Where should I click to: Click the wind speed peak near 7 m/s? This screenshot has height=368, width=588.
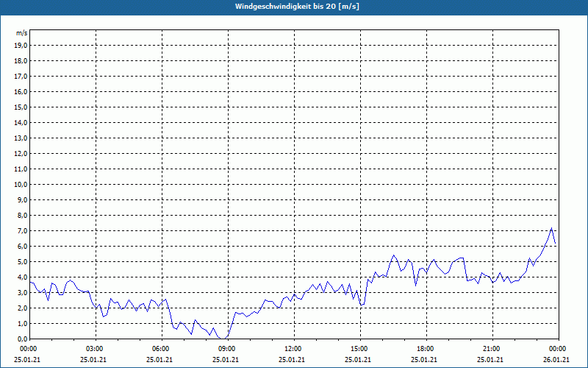point(551,228)
